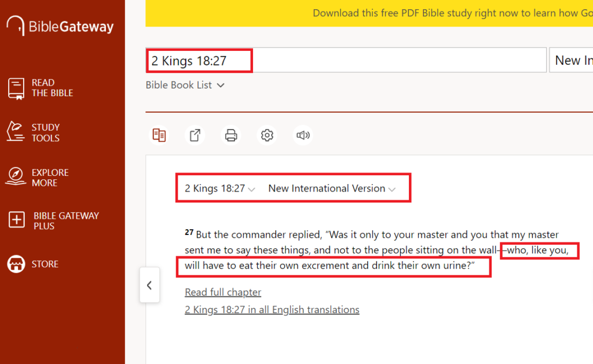Click the text 'But the commander replied'
This screenshot has height=364, width=593.
pyautogui.click(x=258, y=235)
